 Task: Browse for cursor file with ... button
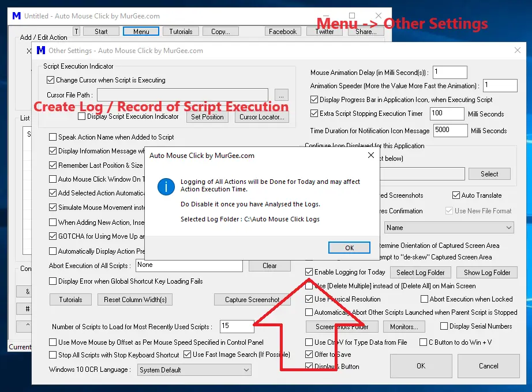281,95
